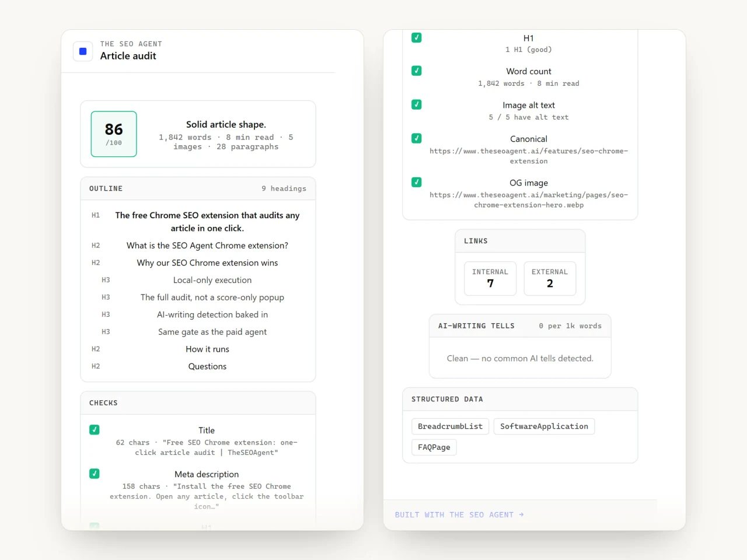The height and width of the screenshot is (560, 747).
Task: Click the arrow after Built with The SEO Agent
Action: click(x=521, y=514)
